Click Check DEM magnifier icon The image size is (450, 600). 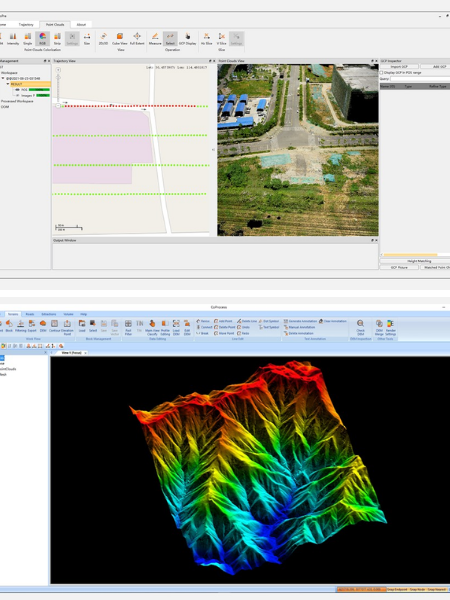360,328
